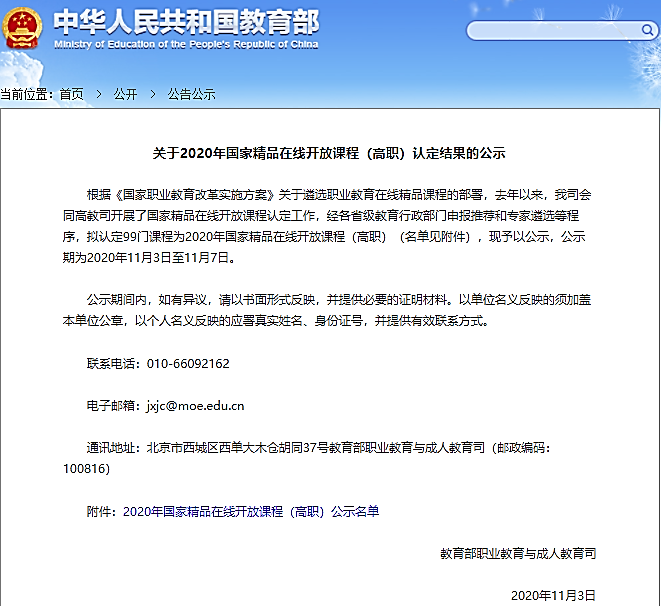Viewport: 661px width, 606px height.
Task: Click the phone number 010-66092162
Action: coord(188,364)
